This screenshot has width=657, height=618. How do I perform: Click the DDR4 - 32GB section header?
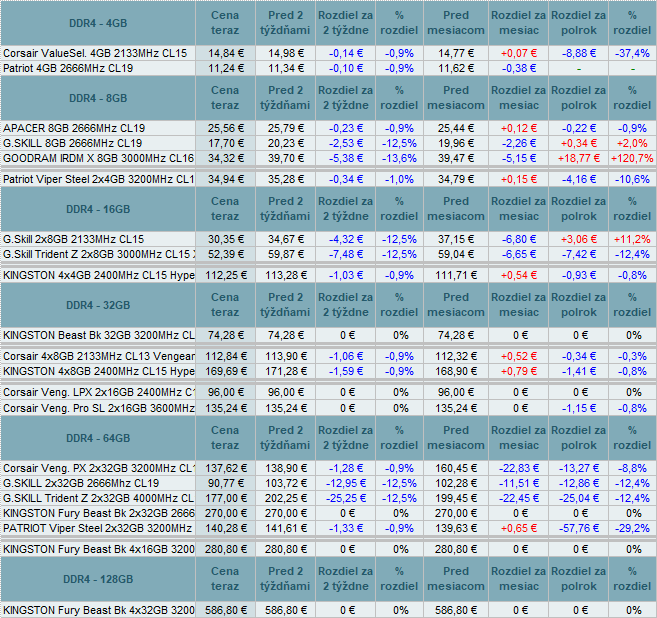pos(98,305)
